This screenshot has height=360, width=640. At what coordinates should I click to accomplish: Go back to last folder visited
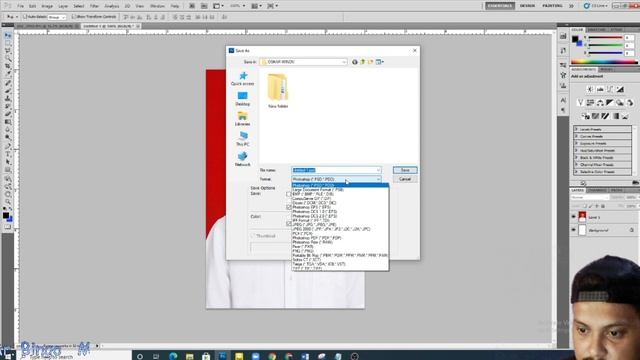pos(355,62)
